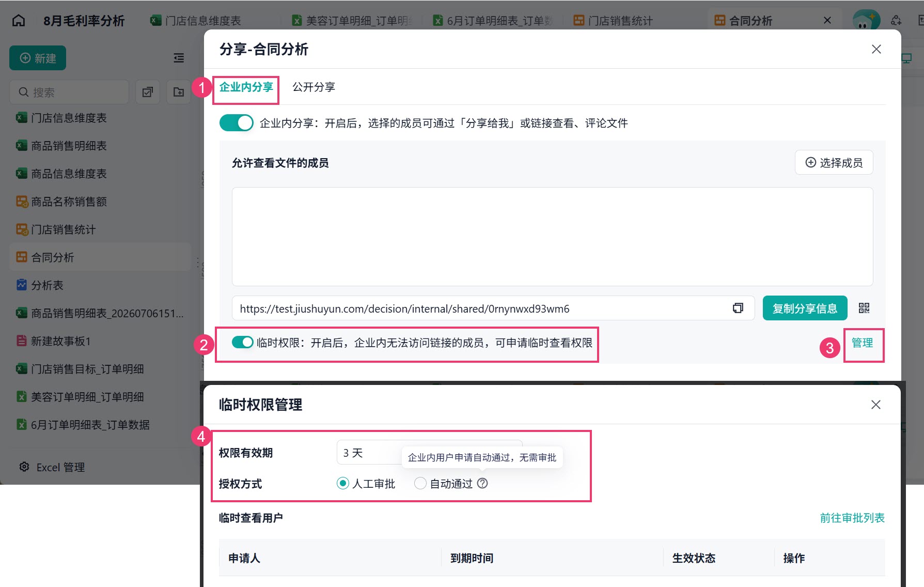
Task: Switch to the 公开分享 tab
Action: [x=314, y=87]
